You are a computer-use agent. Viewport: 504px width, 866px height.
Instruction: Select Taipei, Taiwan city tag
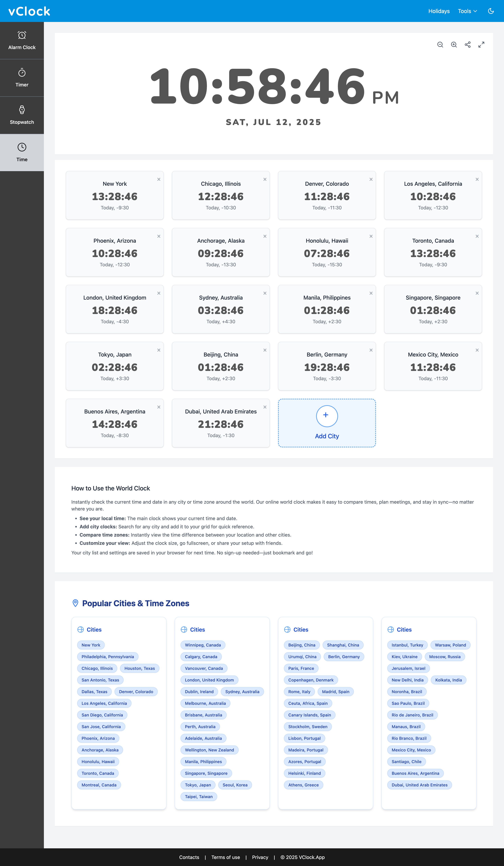[199, 797]
